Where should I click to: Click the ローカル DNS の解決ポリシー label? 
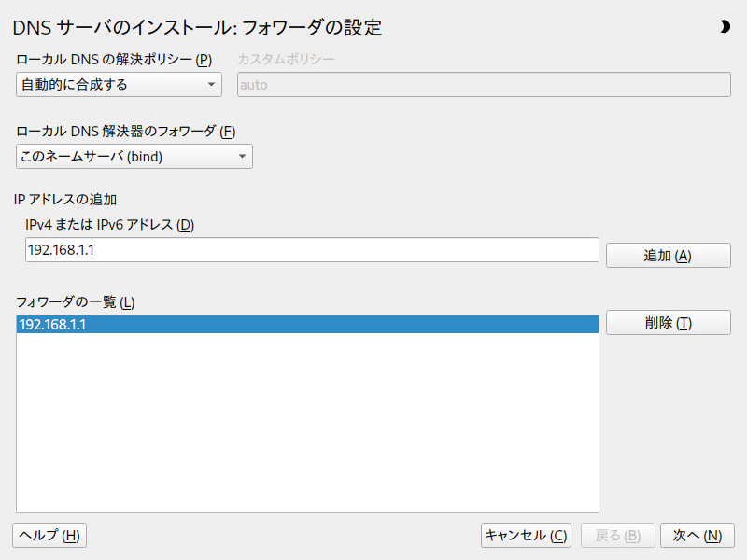coord(114,60)
